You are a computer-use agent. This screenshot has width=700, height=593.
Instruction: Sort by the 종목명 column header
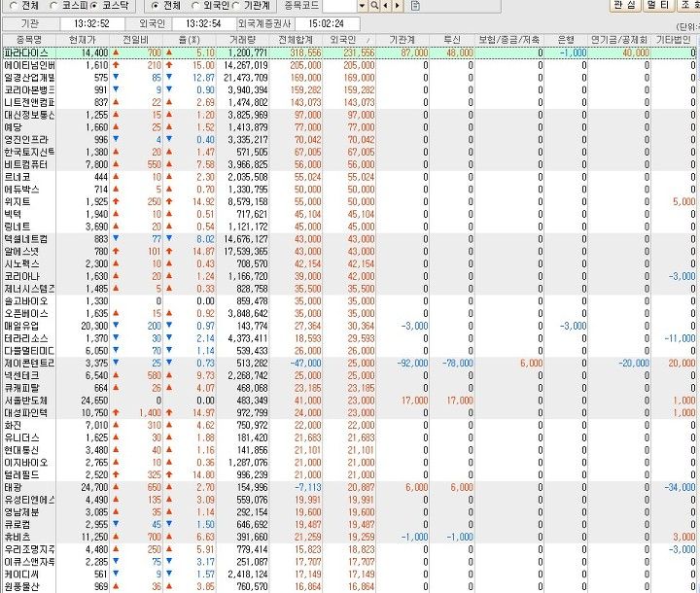coord(29,40)
